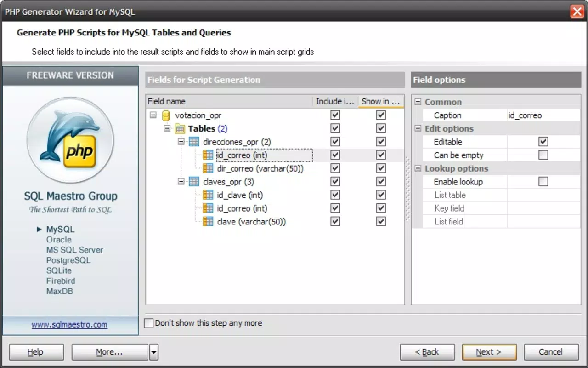Click the Field name column header
Viewport: 588px width, 368px height.
pos(229,102)
